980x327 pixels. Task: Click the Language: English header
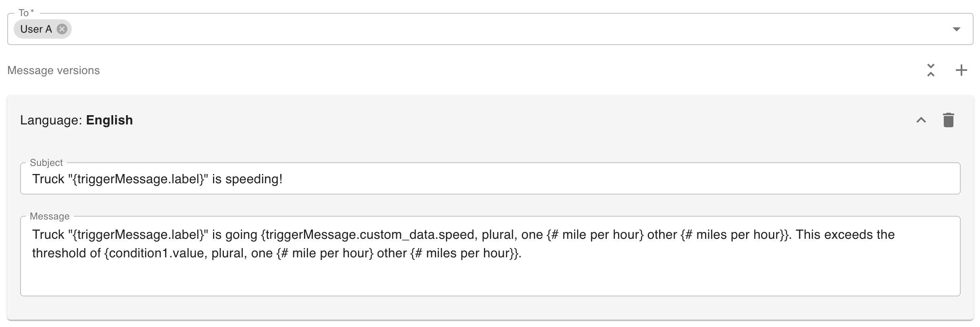[x=76, y=120]
